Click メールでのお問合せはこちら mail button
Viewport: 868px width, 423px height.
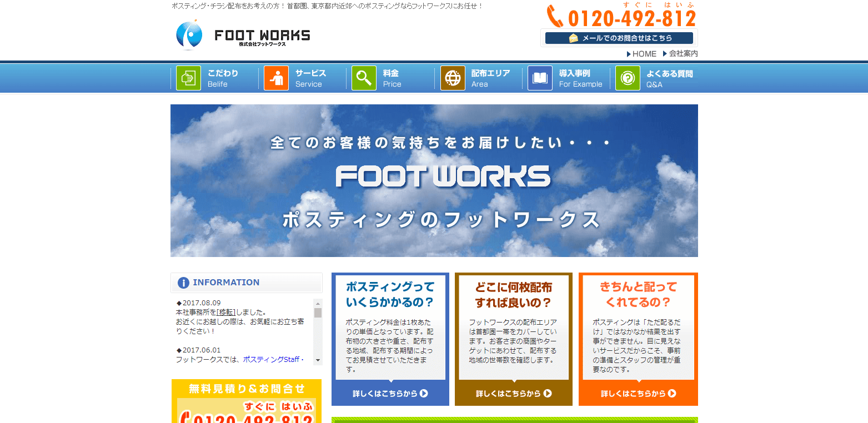(x=619, y=38)
